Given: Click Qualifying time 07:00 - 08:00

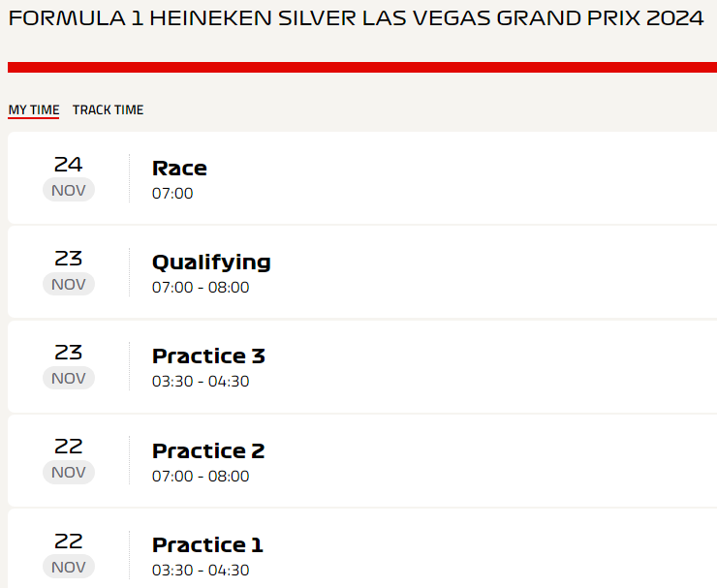Looking at the screenshot, I should tap(201, 287).
